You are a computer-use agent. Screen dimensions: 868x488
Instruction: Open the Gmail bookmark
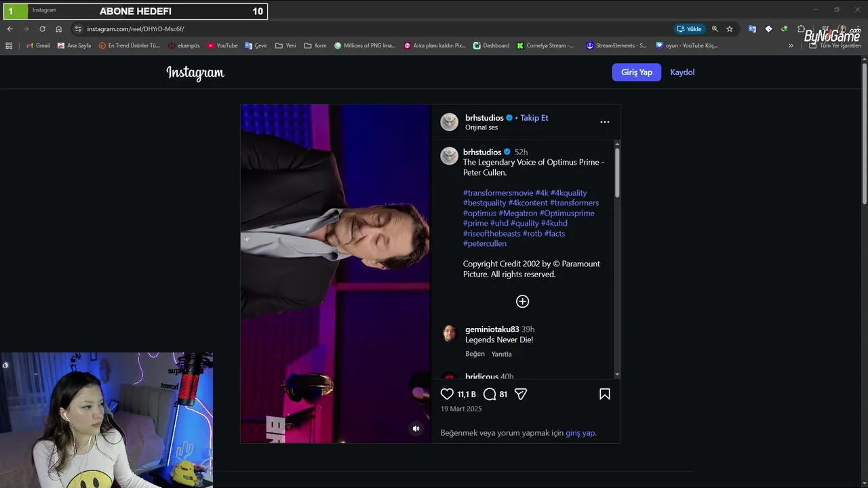[x=38, y=45]
